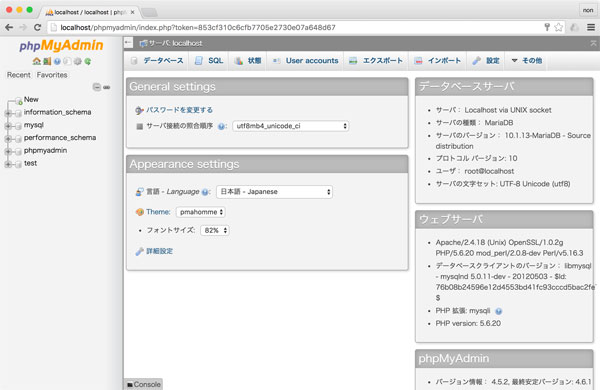This screenshot has height=390, width=600.
Task: Open the Theme dropdown showing pmahomme
Action: (x=201, y=212)
